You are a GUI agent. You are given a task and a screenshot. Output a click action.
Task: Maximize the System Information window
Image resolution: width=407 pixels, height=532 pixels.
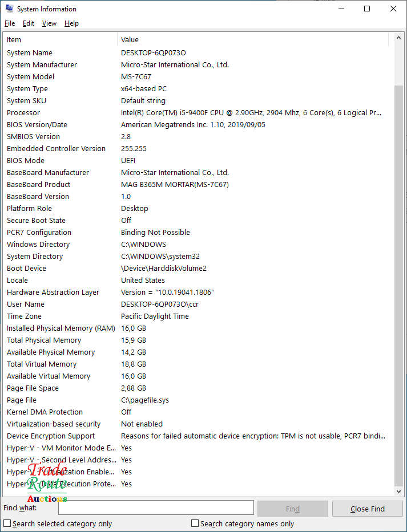coord(367,9)
